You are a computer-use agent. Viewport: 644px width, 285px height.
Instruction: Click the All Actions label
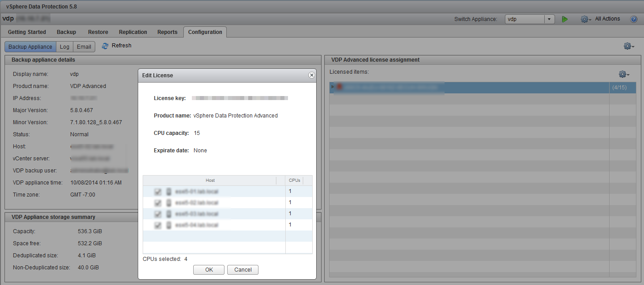(607, 19)
